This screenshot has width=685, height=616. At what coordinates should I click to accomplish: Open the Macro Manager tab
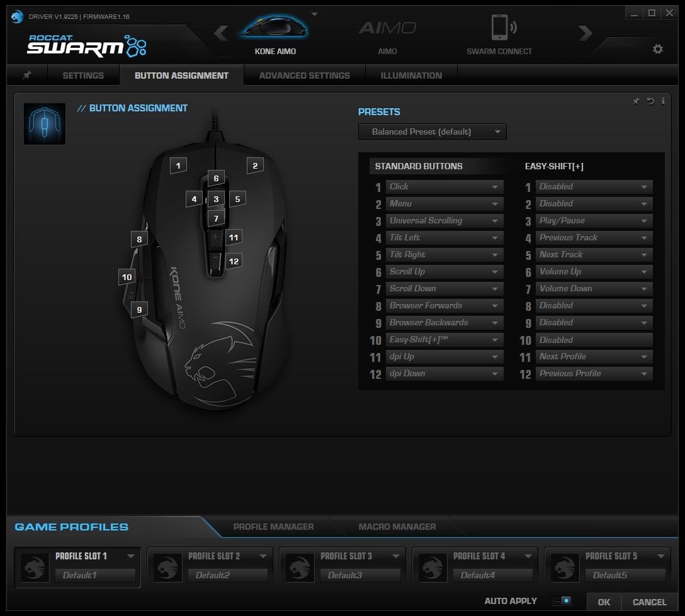397,527
